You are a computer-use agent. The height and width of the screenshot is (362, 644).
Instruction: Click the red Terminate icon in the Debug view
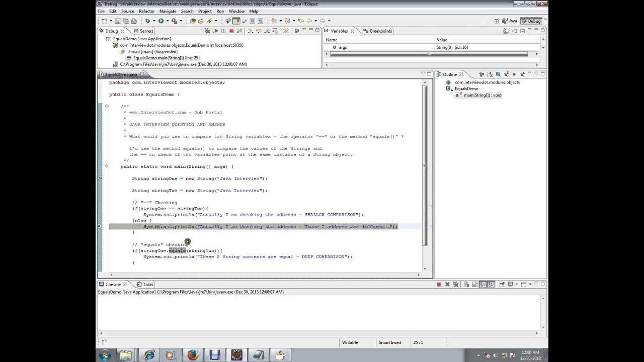tap(231, 31)
